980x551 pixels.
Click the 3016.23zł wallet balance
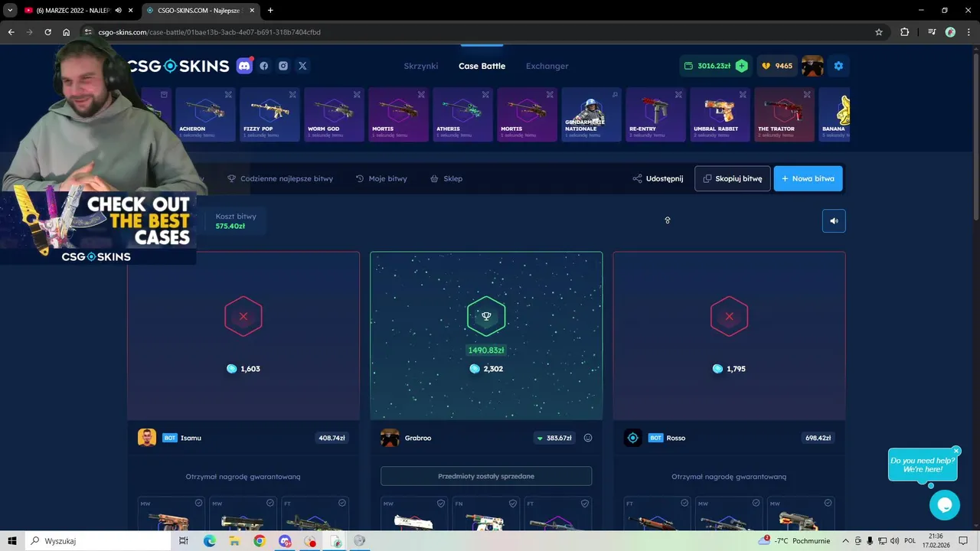pos(707,66)
